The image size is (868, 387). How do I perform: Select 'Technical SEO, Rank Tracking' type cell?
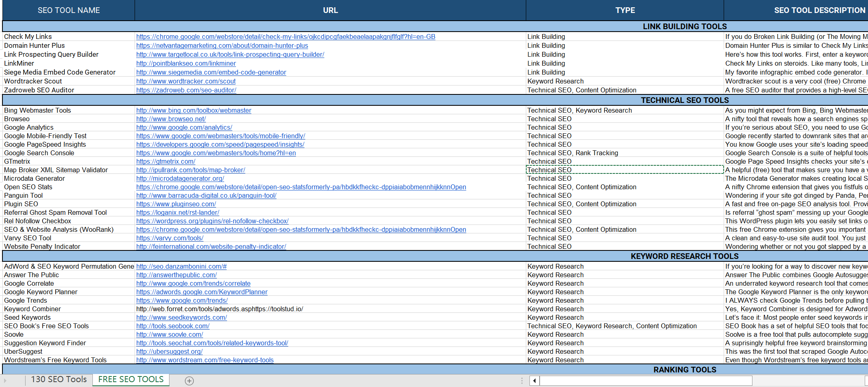(x=625, y=153)
